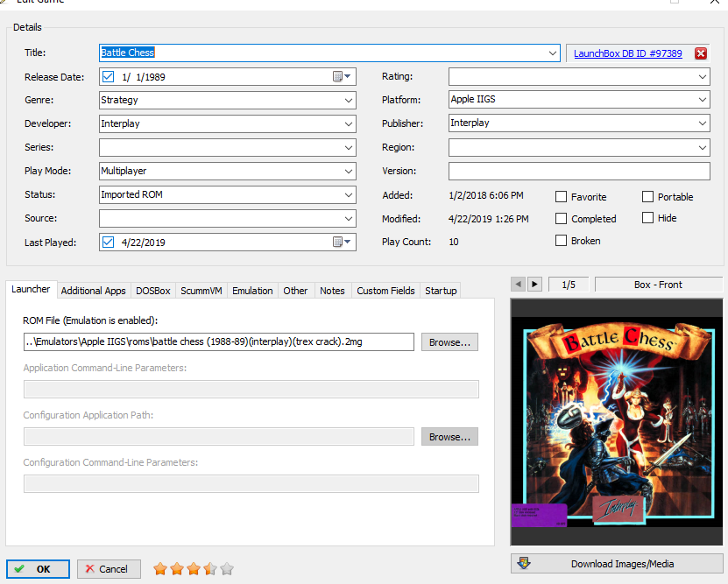
Task: Check the Completed checkbox
Action: 561,219
